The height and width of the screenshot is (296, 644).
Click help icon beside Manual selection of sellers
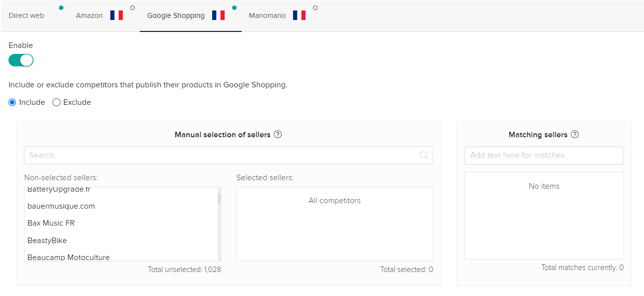pos(278,134)
